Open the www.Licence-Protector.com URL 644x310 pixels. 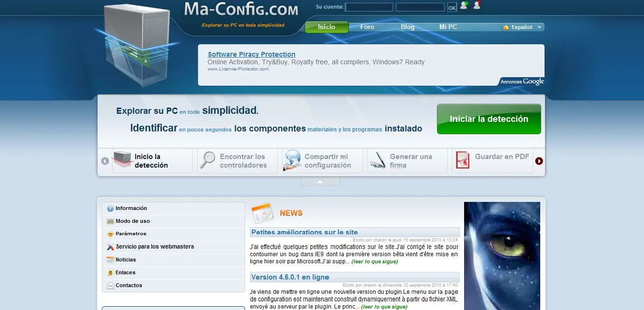(x=238, y=69)
